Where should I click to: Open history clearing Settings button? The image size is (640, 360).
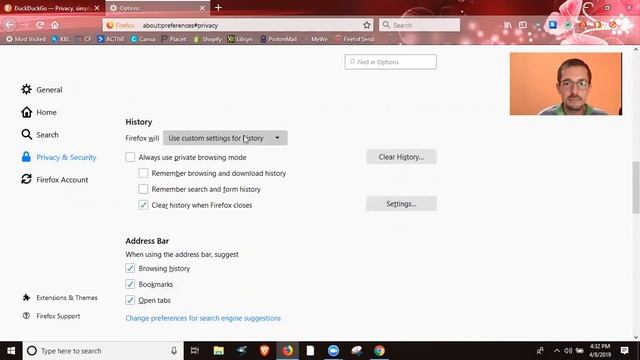pos(402,204)
